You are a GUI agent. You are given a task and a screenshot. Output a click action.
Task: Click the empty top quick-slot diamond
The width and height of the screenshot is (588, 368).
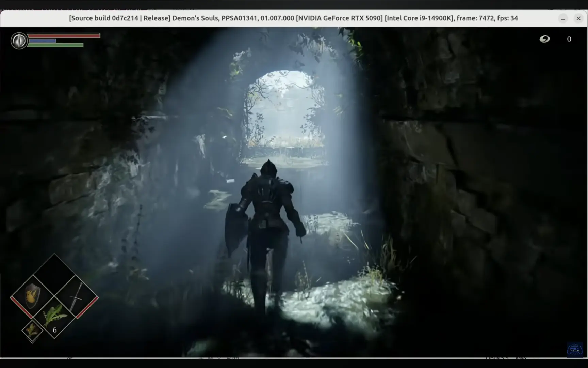[54, 275]
